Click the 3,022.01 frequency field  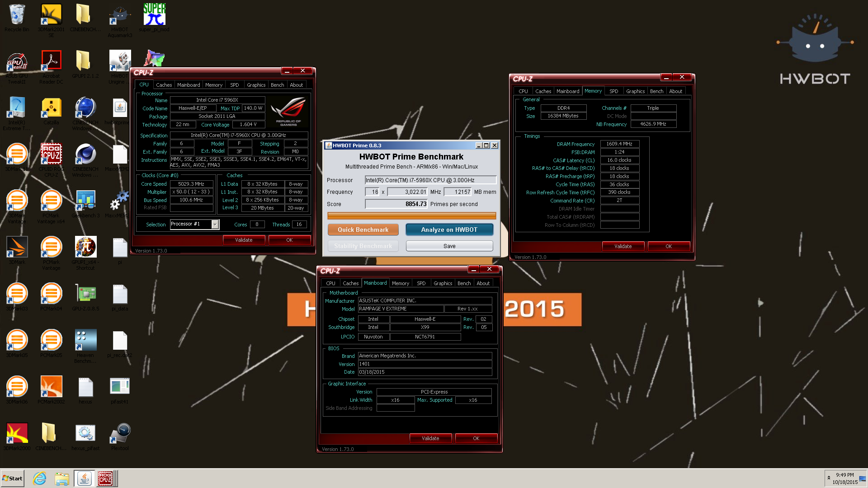coord(407,192)
